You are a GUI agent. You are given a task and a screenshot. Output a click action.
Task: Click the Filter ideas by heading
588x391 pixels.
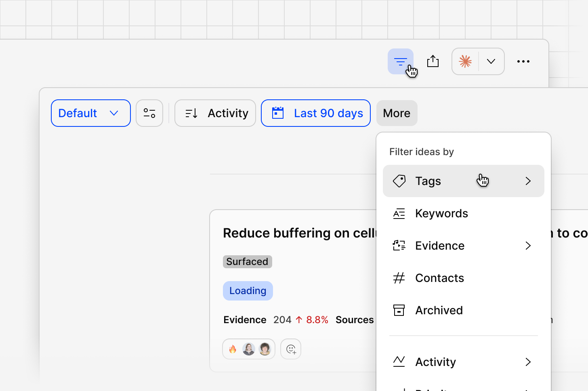(x=422, y=152)
